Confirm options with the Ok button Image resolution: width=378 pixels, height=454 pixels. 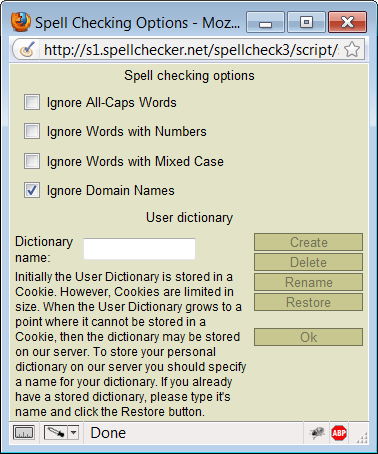coord(308,337)
